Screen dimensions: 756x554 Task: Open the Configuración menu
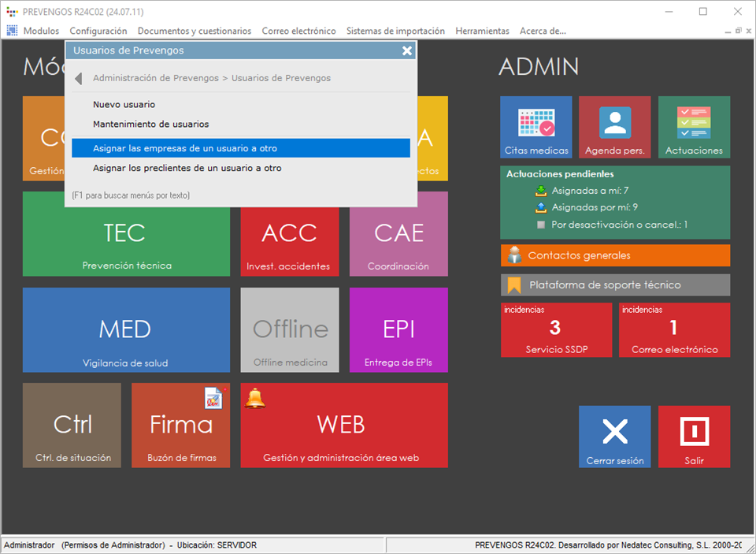pos(98,31)
